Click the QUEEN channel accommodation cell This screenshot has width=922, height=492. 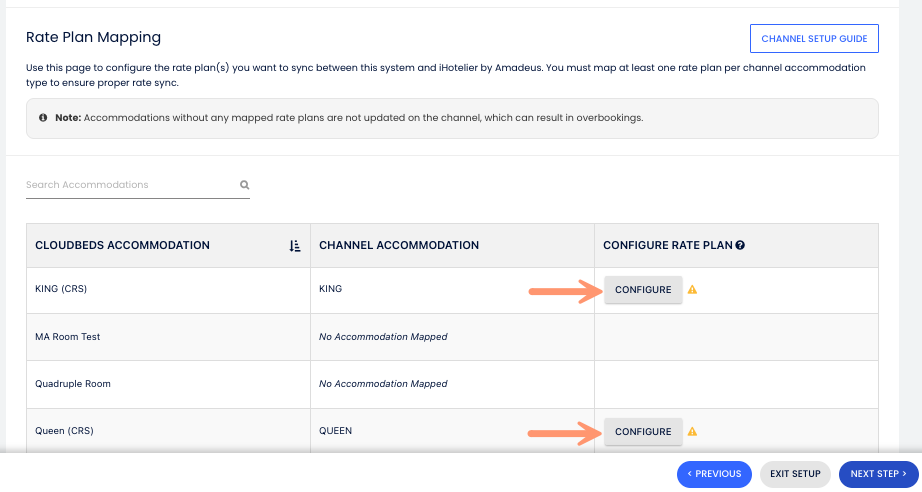pos(335,432)
